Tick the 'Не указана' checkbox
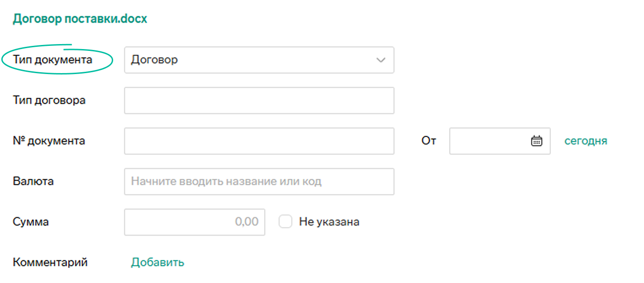Image resolution: width=644 pixels, height=283 pixels. click(x=285, y=222)
